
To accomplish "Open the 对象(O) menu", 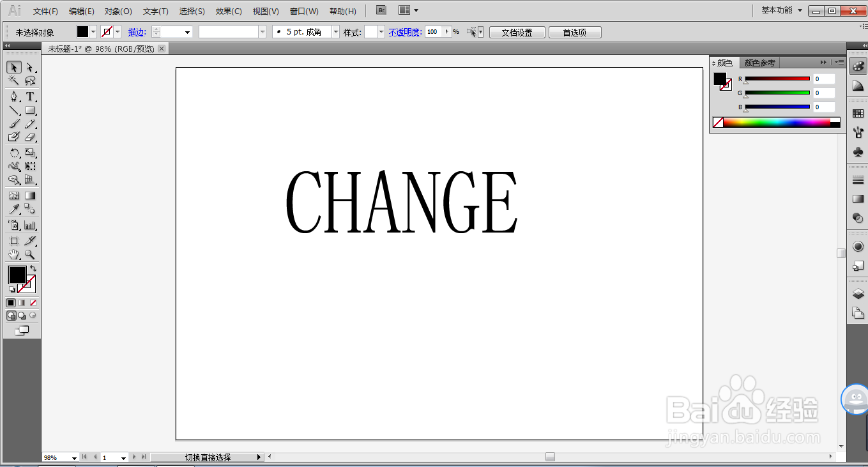I will 118,11.
